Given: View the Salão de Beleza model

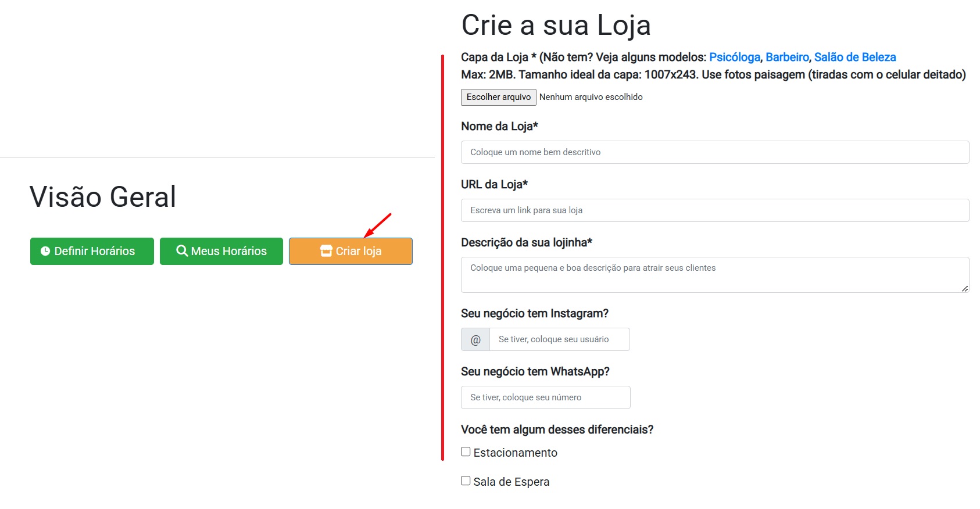Looking at the screenshot, I should (x=854, y=56).
